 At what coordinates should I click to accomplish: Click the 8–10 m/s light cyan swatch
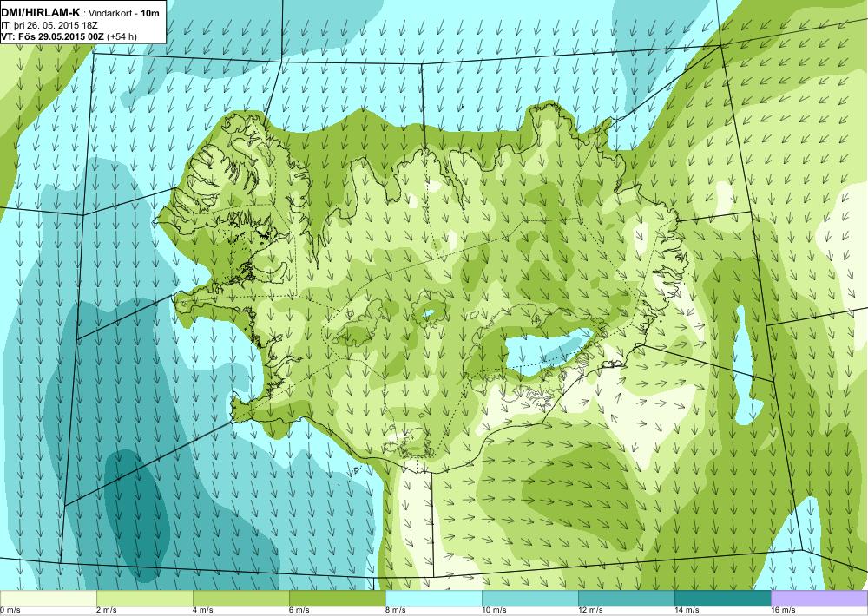pyautogui.click(x=434, y=599)
